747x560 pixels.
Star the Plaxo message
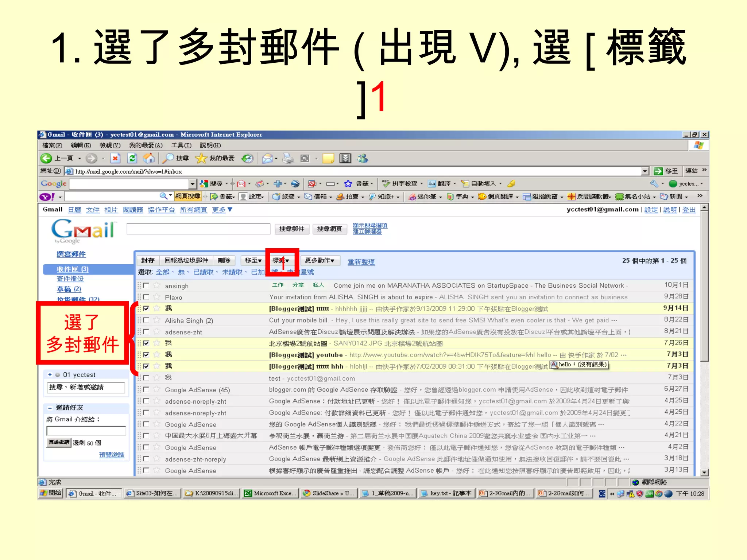click(x=157, y=297)
